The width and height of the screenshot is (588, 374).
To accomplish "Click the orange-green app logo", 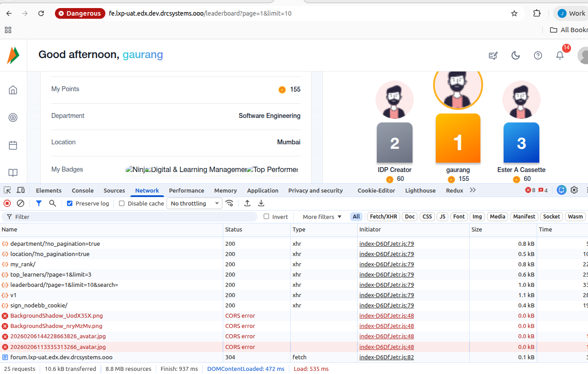I will point(13,55).
